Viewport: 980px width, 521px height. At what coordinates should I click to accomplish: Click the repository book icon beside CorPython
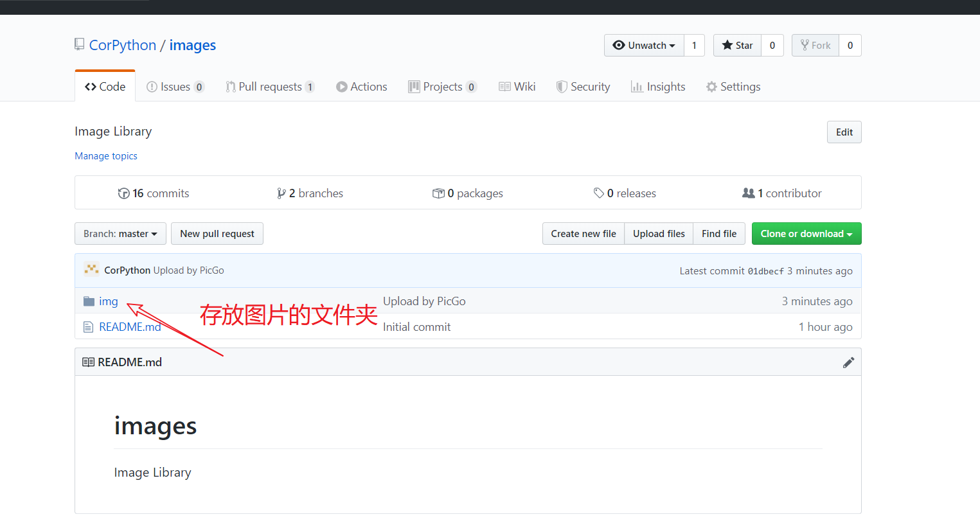pyautogui.click(x=80, y=45)
